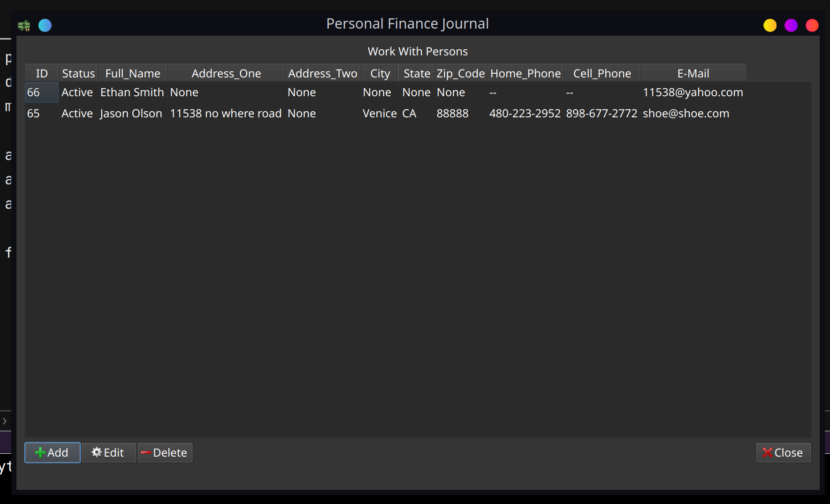830x504 pixels.
Task: Select the Ethan Smith name cell
Action: [x=132, y=92]
